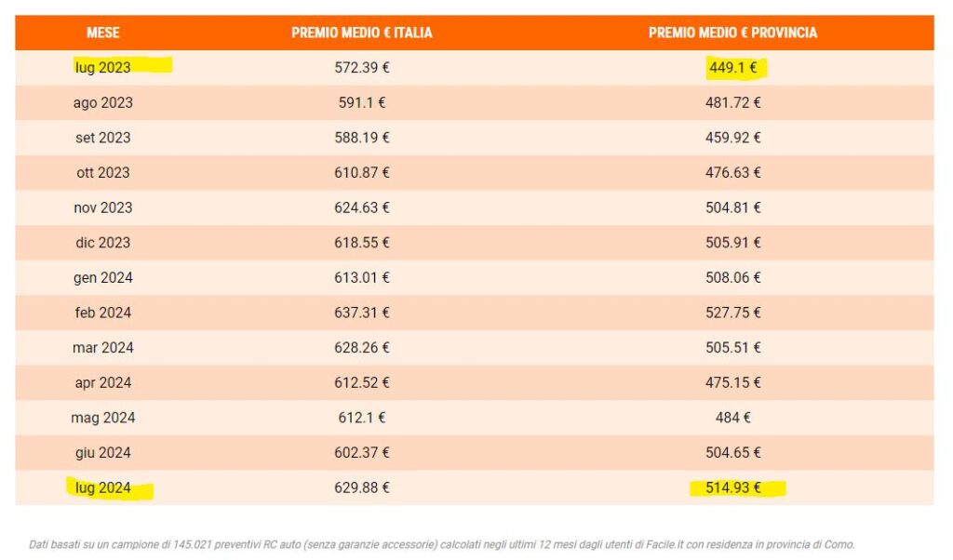This screenshot has height=560, width=953.
Task: Click the 624.63 € value for nov 2023
Action: pyautogui.click(x=362, y=207)
